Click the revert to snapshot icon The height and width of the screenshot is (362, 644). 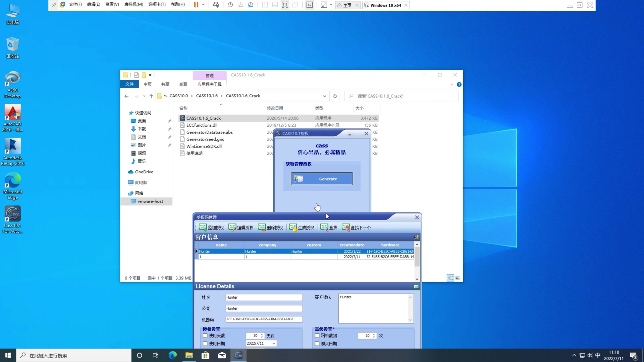[x=240, y=5]
